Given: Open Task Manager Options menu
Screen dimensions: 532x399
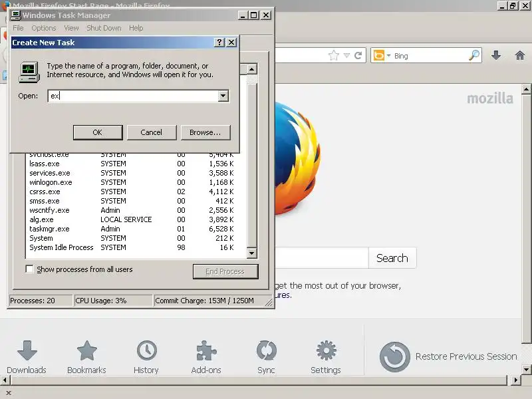Looking at the screenshot, I should pos(44,28).
